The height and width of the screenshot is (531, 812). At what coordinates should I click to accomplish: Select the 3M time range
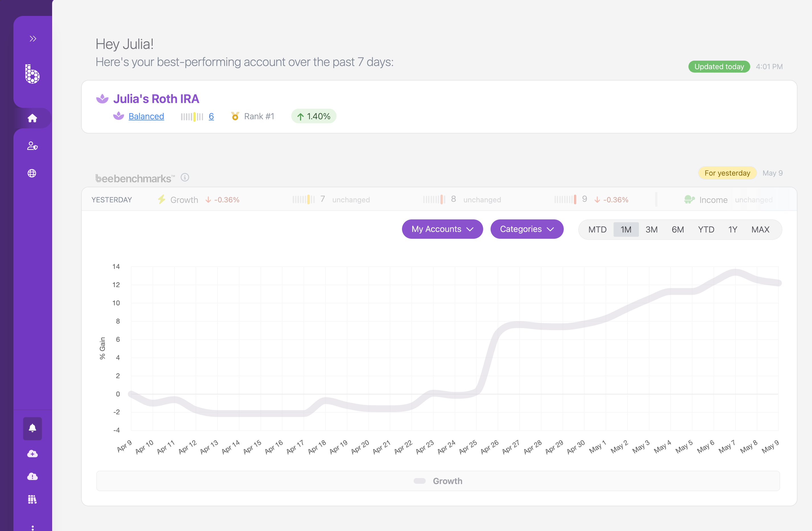(651, 230)
